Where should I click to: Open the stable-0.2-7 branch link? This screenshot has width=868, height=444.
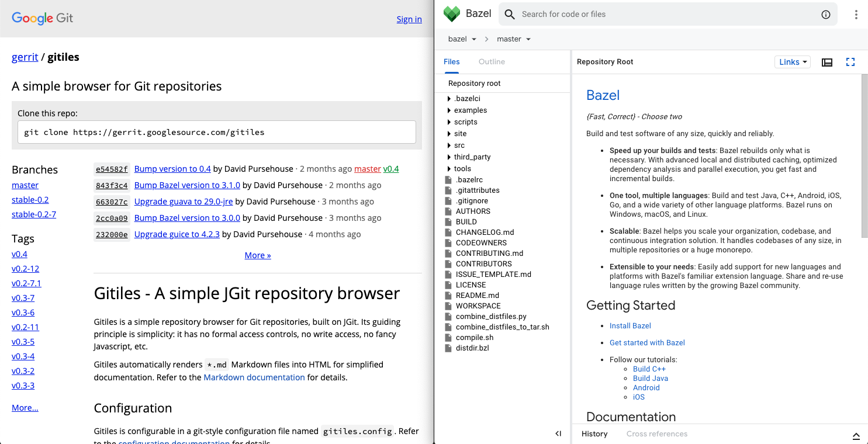34,214
